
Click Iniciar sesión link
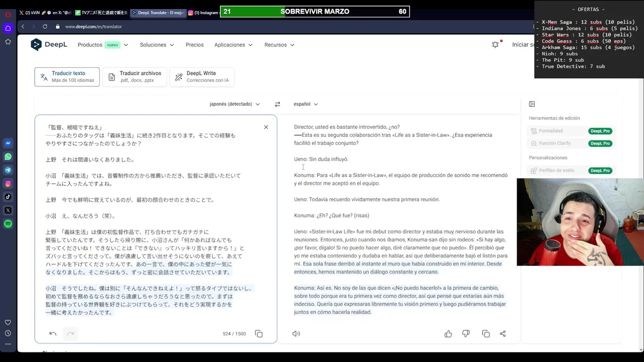click(523, 45)
